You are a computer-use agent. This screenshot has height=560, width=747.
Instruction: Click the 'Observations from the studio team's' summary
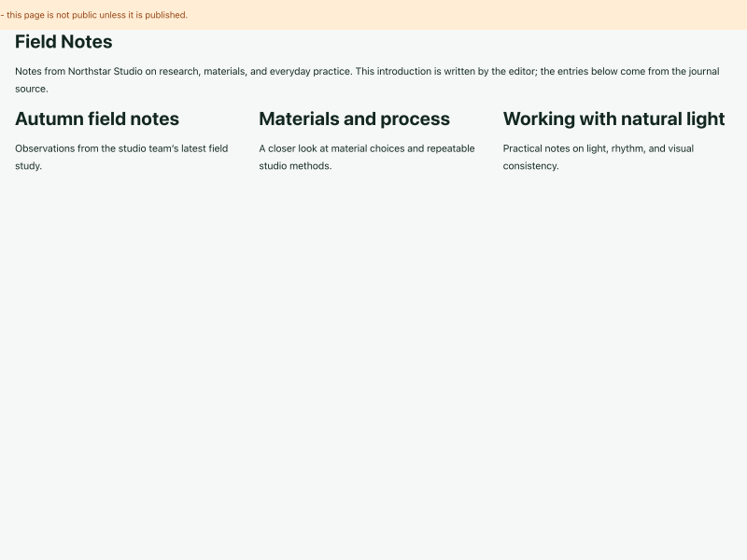tap(121, 157)
